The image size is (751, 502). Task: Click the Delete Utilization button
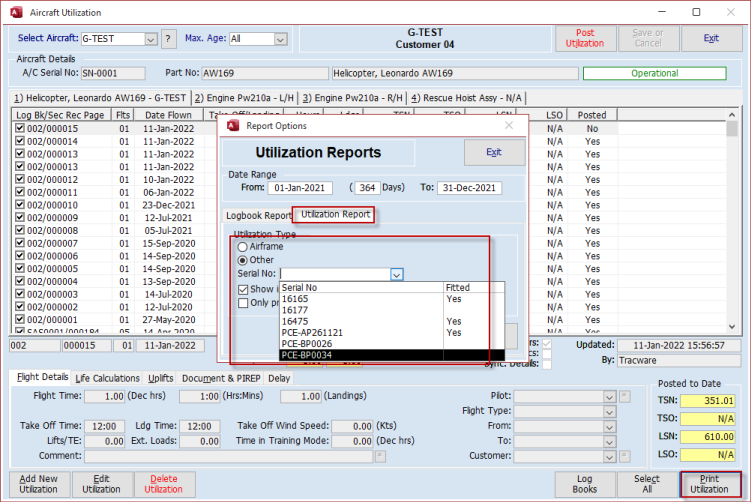pos(163,484)
